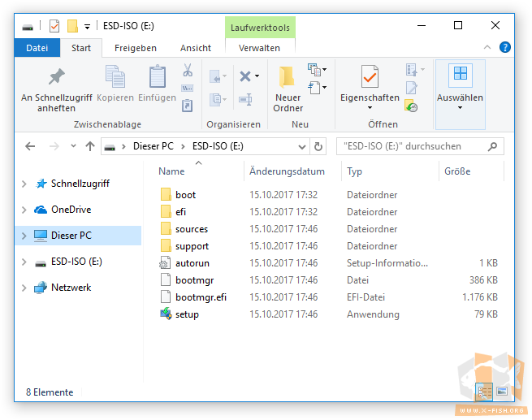Expand the Netzwerk tree node
Screen dimensions: 532x420
click(24, 288)
